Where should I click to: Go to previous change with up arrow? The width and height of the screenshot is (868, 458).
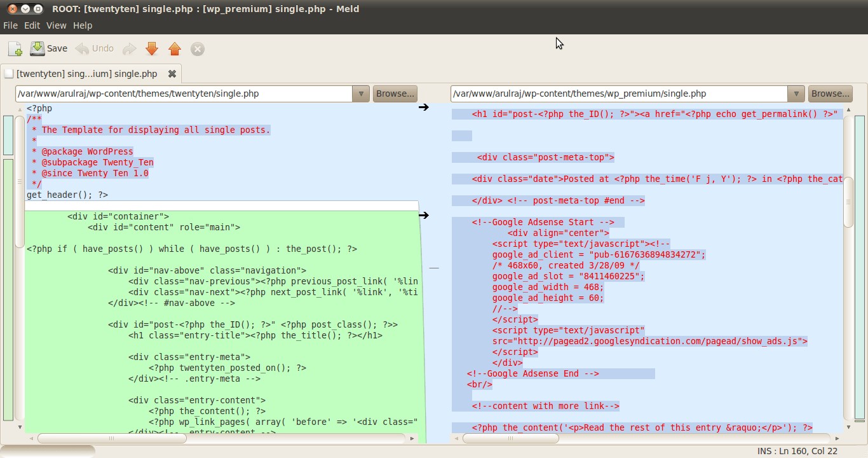(175, 49)
